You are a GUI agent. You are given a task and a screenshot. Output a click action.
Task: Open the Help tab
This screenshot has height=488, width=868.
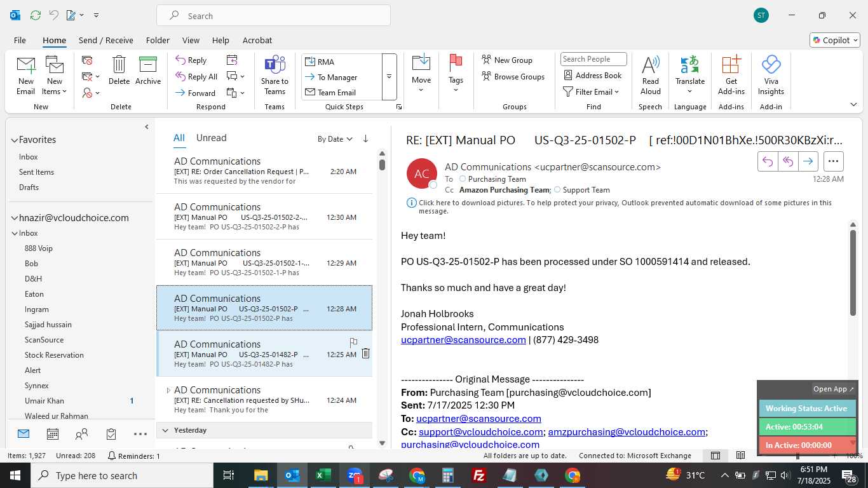(x=220, y=40)
